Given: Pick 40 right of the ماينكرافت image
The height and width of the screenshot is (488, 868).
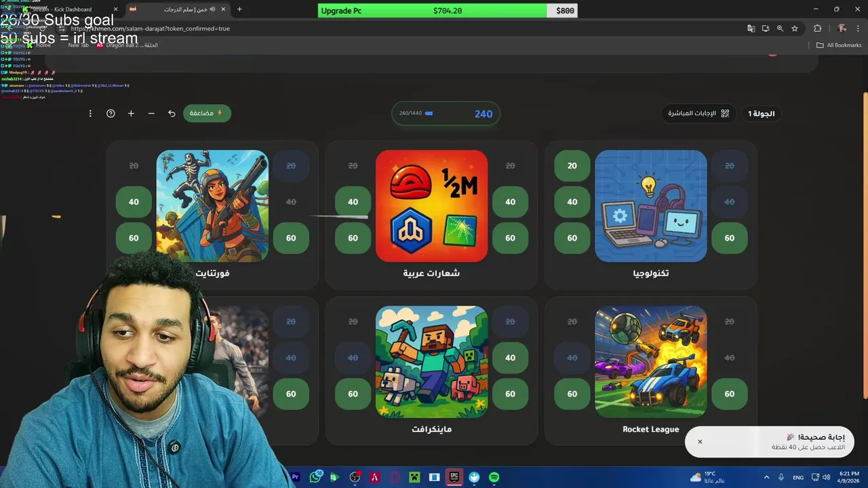Looking at the screenshot, I should [510, 358].
